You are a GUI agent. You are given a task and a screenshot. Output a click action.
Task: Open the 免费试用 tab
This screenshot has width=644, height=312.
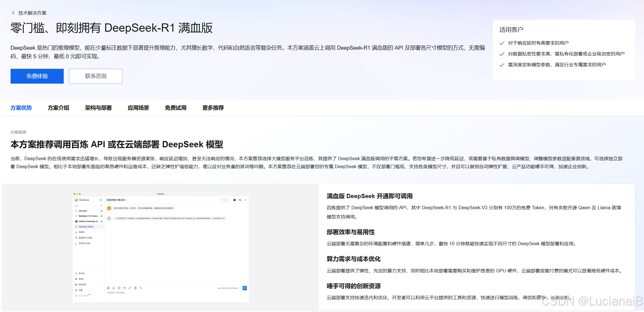175,108
